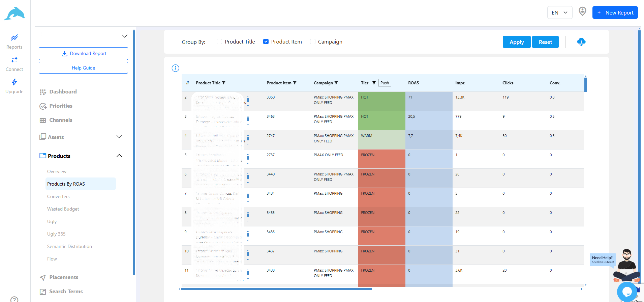
Task: Click the location pin icon in header
Action: [x=582, y=11]
